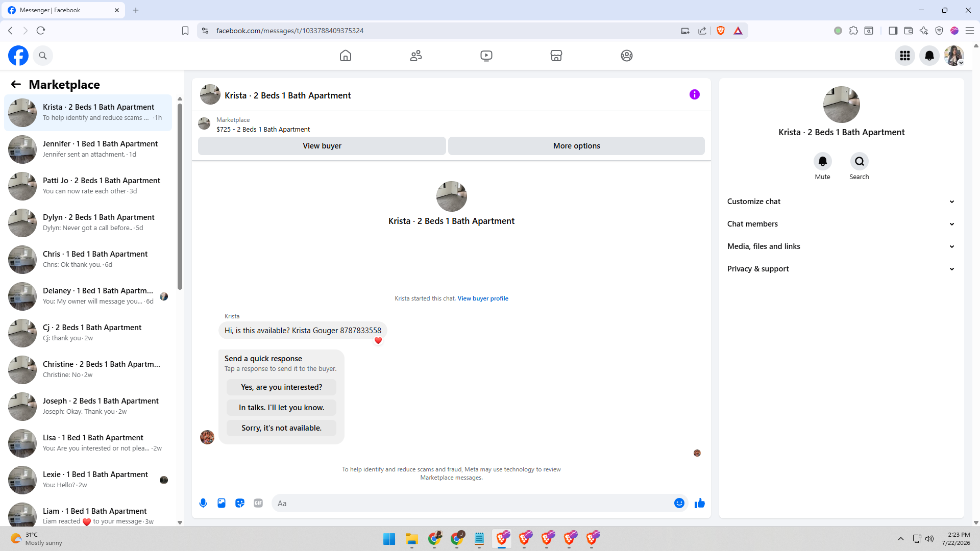This screenshot has width=980, height=551.
Task: Open the Friends tab
Action: pyautogui.click(x=416, y=56)
